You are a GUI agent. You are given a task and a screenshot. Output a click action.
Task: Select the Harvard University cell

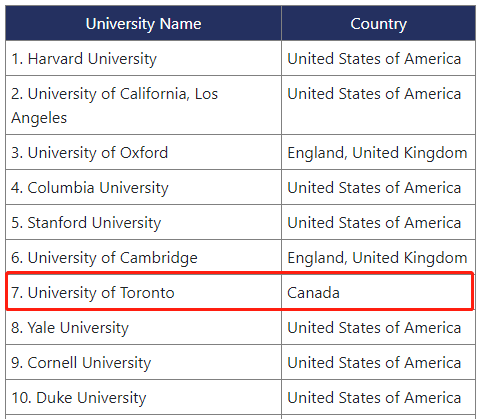coord(143,58)
